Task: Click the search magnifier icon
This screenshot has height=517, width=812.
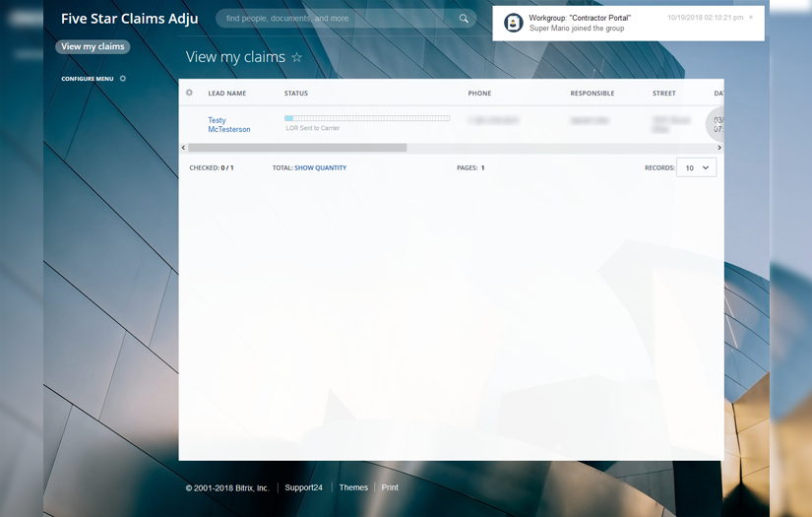Action: point(464,19)
